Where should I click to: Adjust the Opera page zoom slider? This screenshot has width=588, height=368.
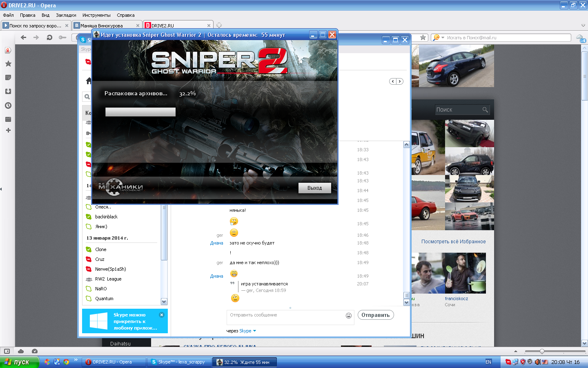(542, 351)
